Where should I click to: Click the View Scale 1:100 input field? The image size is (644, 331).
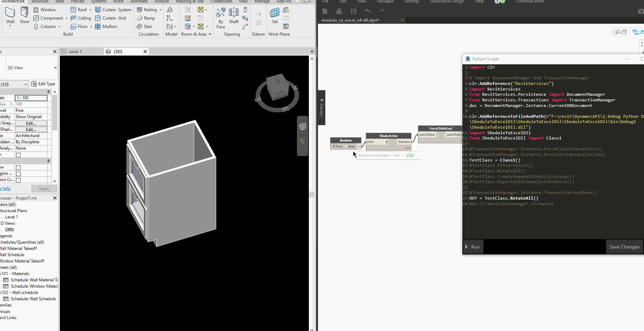[x=31, y=98]
